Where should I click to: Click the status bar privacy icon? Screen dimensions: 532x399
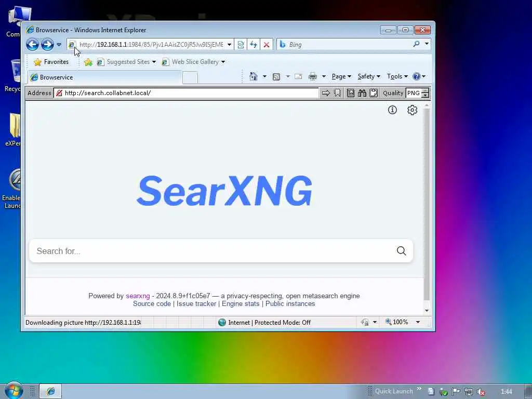[365, 322]
